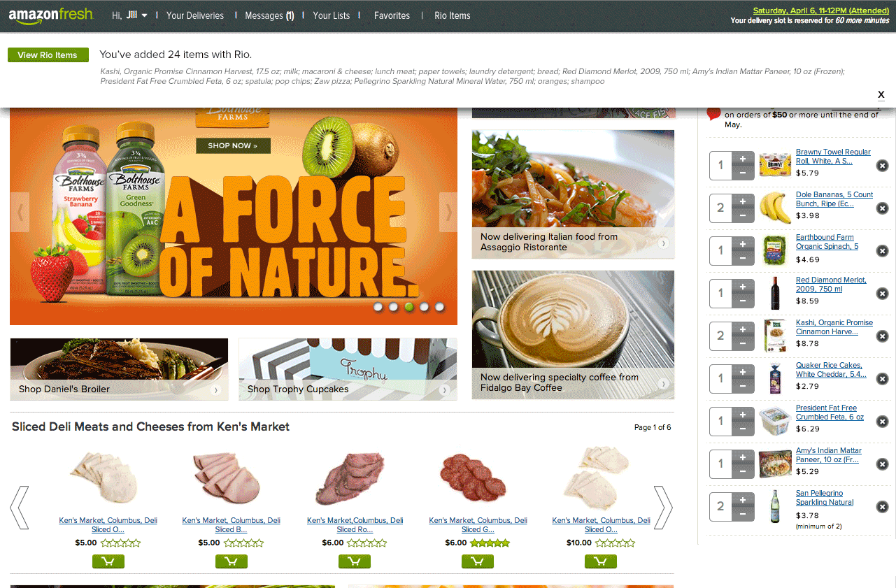Remove Dole Bananas from cart
Image resolution: width=896 pixels, height=588 pixels.
click(x=882, y=208)
